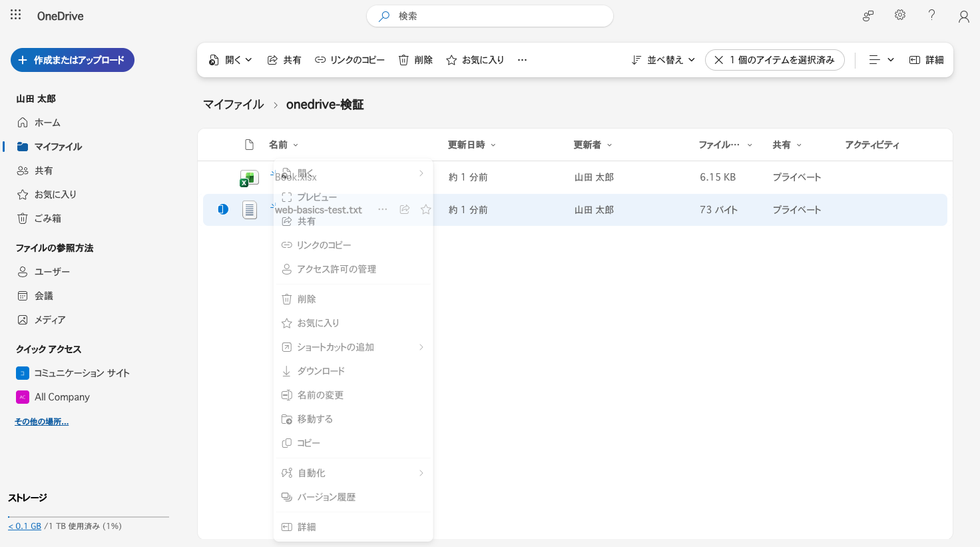
Task: Choose 名前の変更 in the context menu
Action: pos(354,395)
